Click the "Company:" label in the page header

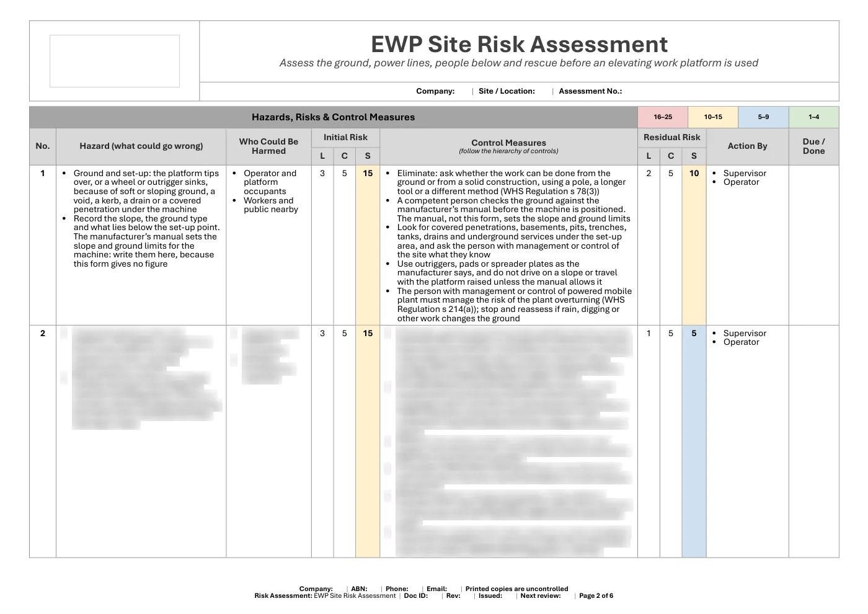pos(435,91)
